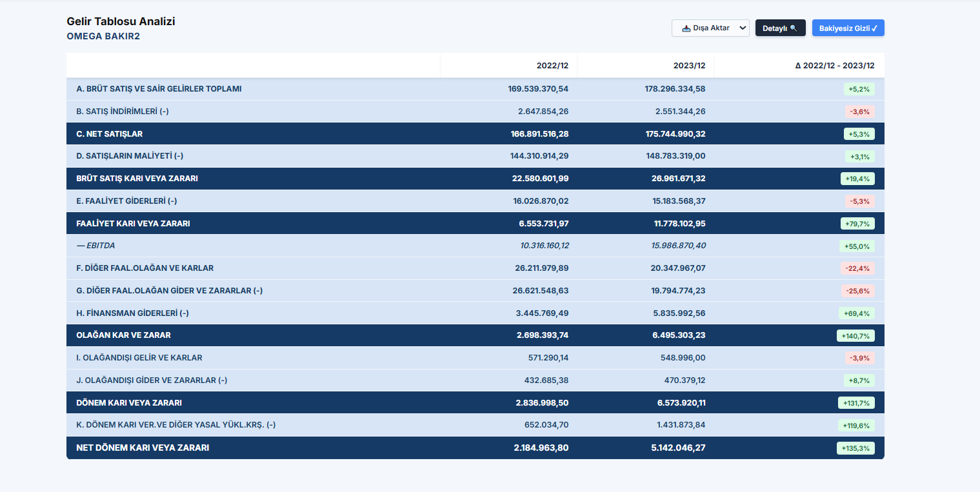Viewport: 980px width, 492px height.
Task: Click the 6.495.303,23 ordinary profit value
Action: (x=679, y=335)
